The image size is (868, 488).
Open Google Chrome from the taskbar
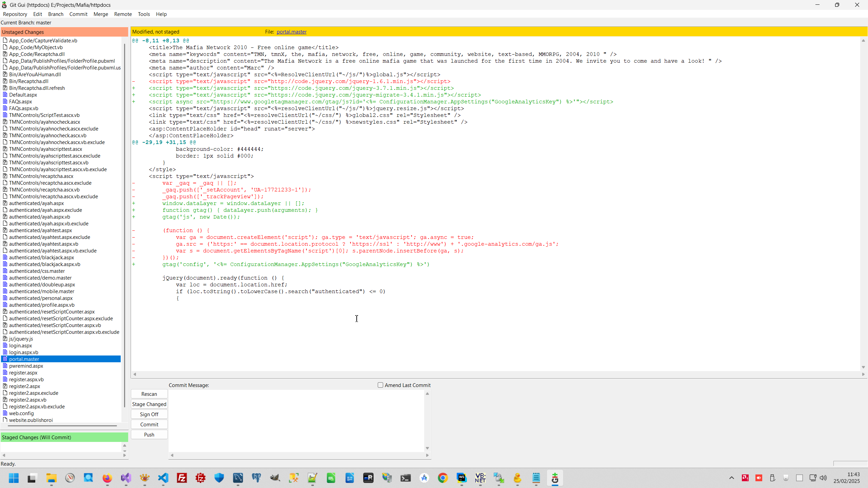(443, 478)
